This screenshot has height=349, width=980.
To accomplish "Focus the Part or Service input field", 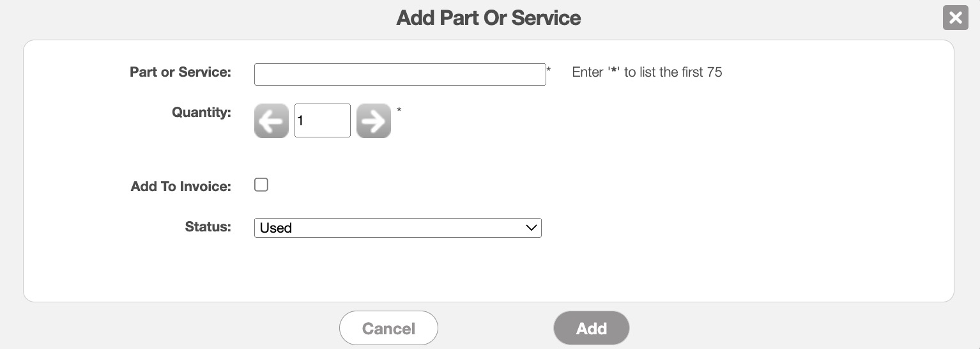I will 400,74.
